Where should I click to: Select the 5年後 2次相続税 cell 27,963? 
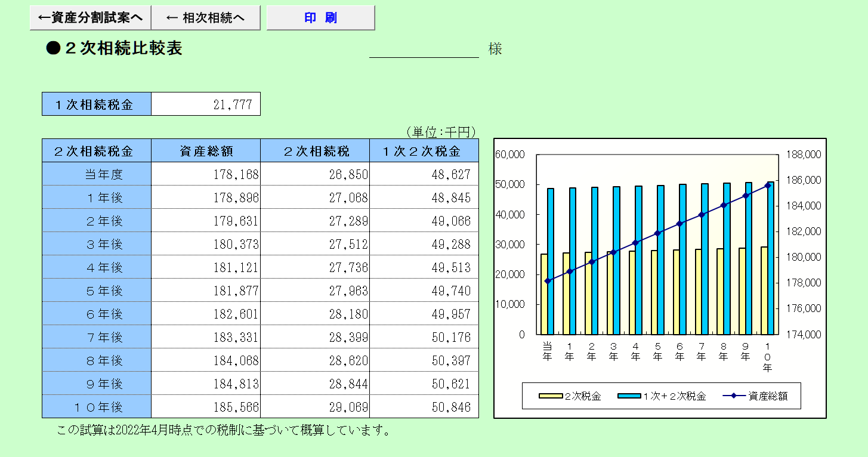(x=315, y=291)
